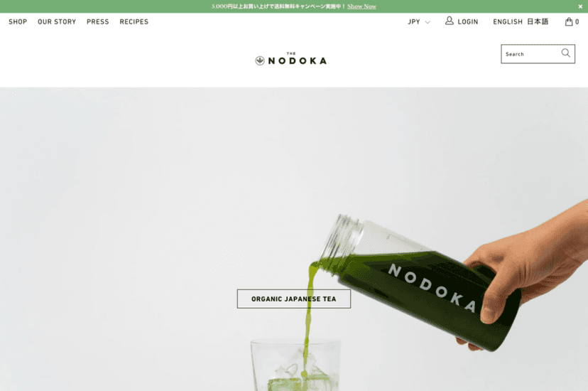The image size is (588, 391).
Task: Click the Show Now banner link
Action: click(x=361, y=6)
